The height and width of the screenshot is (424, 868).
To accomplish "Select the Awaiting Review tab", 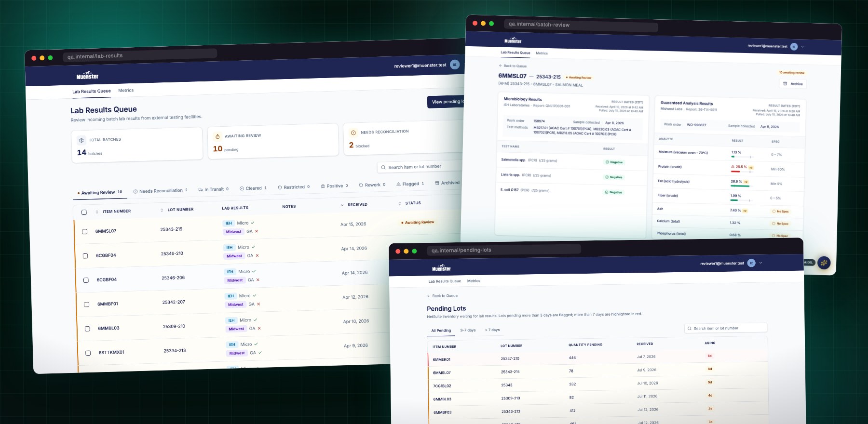I will click(99, 192).
